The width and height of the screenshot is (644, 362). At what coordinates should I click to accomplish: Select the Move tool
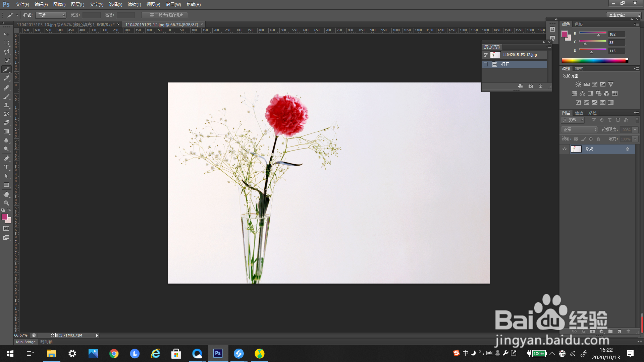tap(6, 35)
